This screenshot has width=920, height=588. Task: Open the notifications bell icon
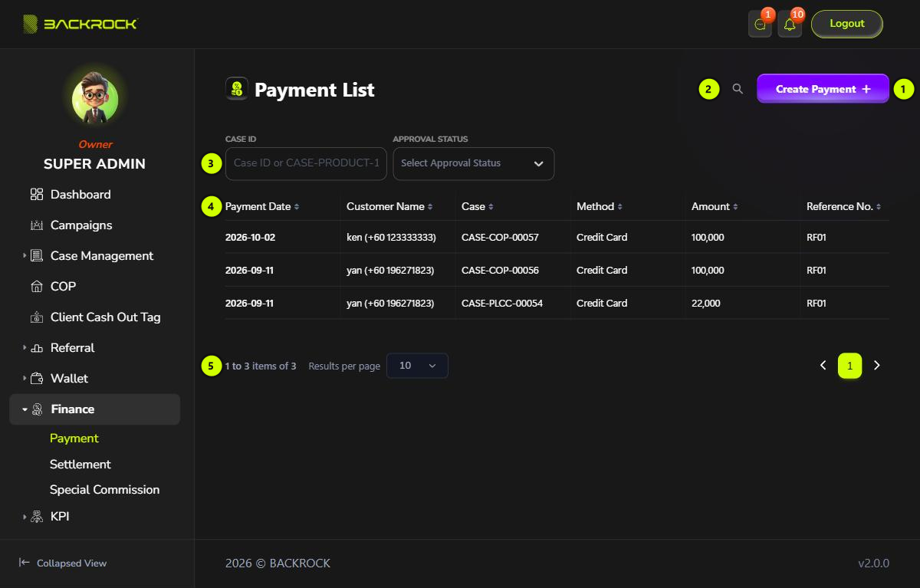tap(790, 25)
